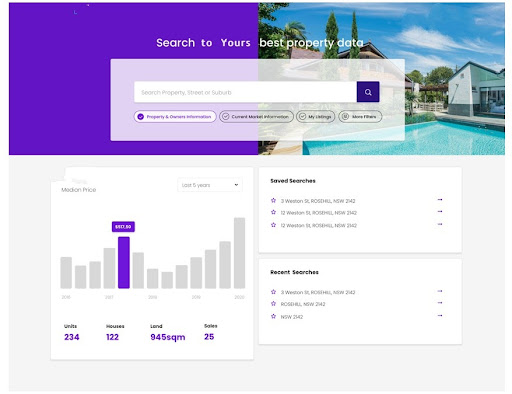This screenshot has width=512, height=394.
Task: Star the recent NSW 2142 entry
Action: [273, 316]
